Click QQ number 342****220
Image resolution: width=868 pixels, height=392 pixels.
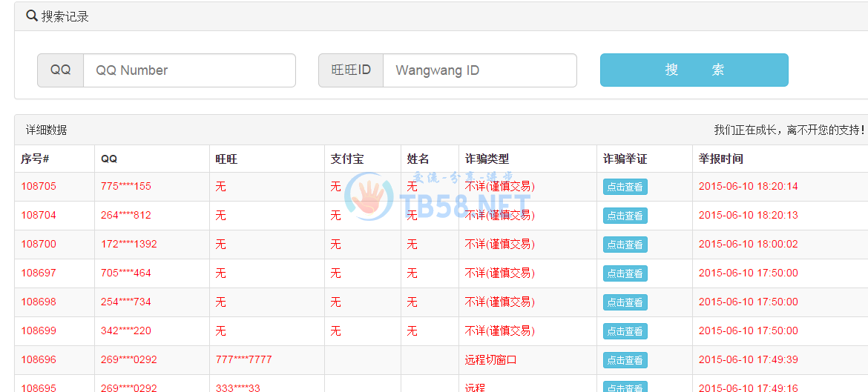click(x=125, y=330)
